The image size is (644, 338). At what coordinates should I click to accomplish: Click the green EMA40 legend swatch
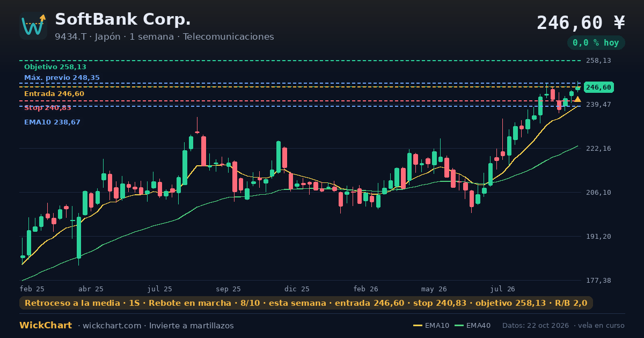click(x=459, y=326)
